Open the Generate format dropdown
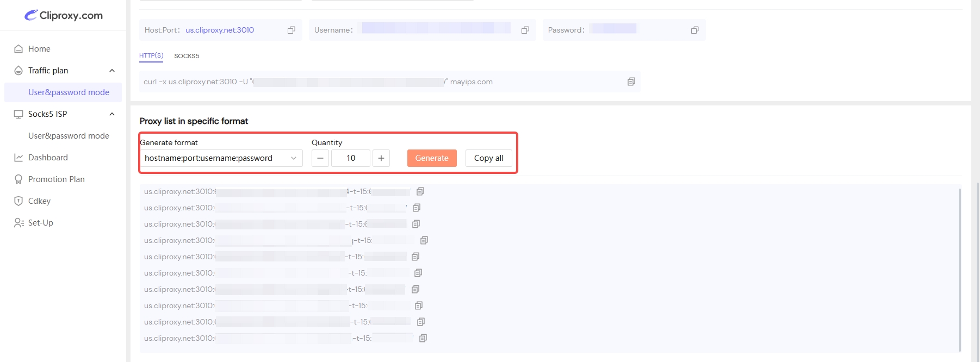 click(x=221, y=158)
